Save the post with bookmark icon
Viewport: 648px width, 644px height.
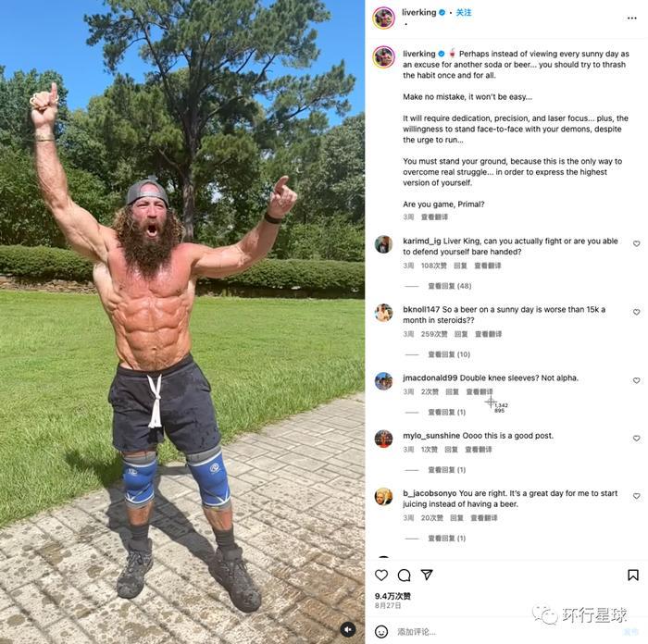pos(632,575)
